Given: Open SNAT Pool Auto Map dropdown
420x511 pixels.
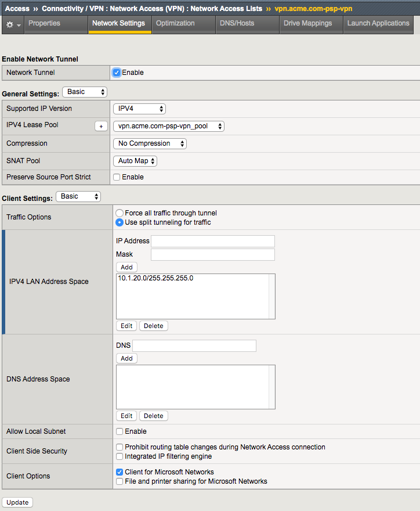Looking at the screenshot, I should (x=135, y=161).
